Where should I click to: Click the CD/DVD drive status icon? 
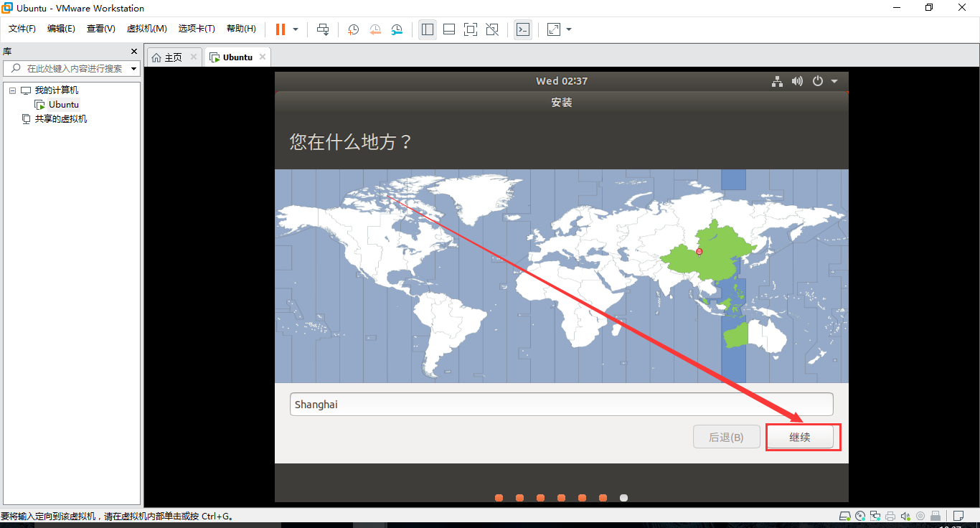pyautogui.click(x=861, y=516)
